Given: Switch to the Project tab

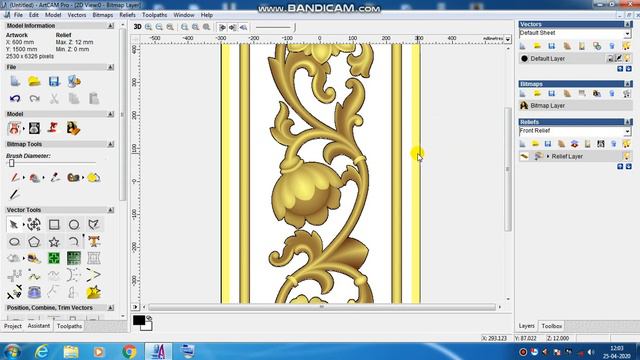Looking at the screenshot, I should point(13,326).
